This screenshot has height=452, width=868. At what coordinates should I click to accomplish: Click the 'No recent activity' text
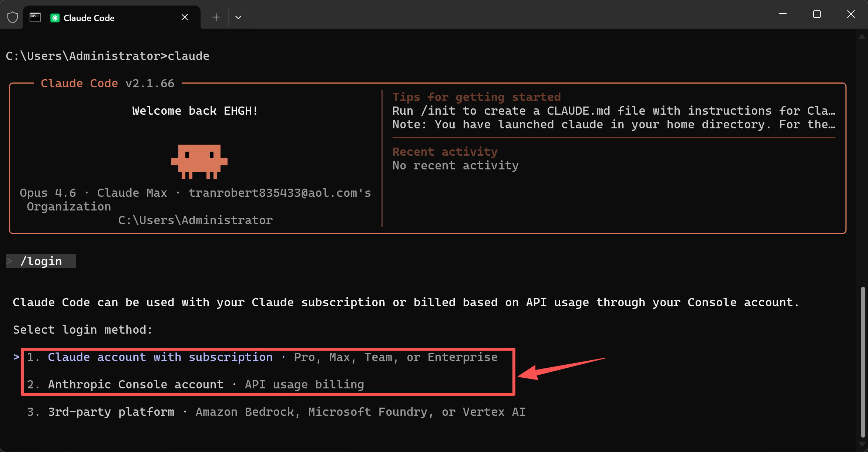click(455, 165)
